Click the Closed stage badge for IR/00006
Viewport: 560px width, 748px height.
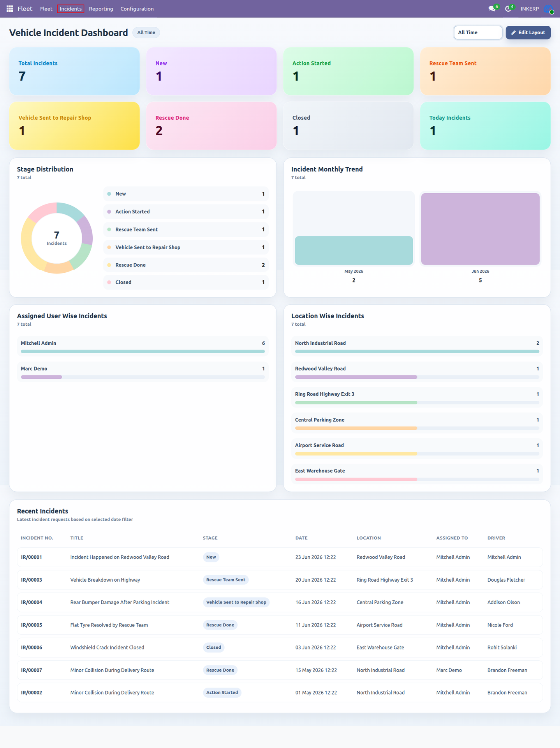pos(214,647)
